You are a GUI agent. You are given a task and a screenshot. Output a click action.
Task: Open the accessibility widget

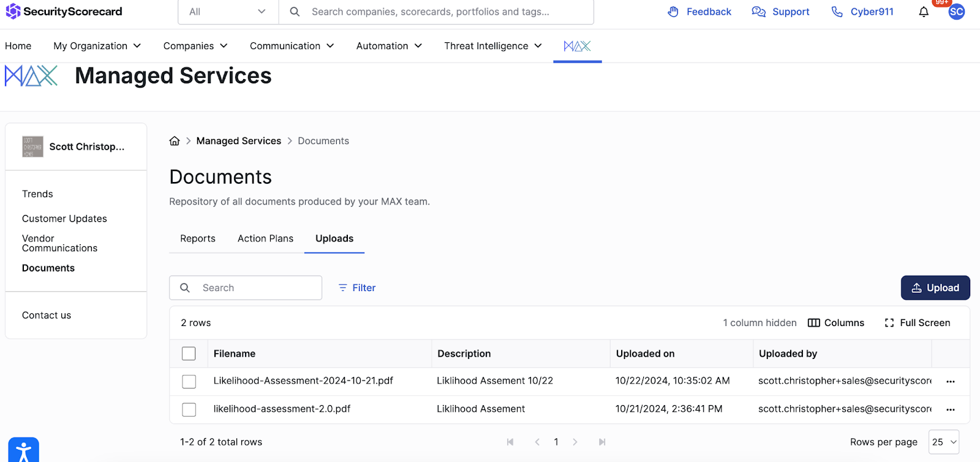(23, 450)
